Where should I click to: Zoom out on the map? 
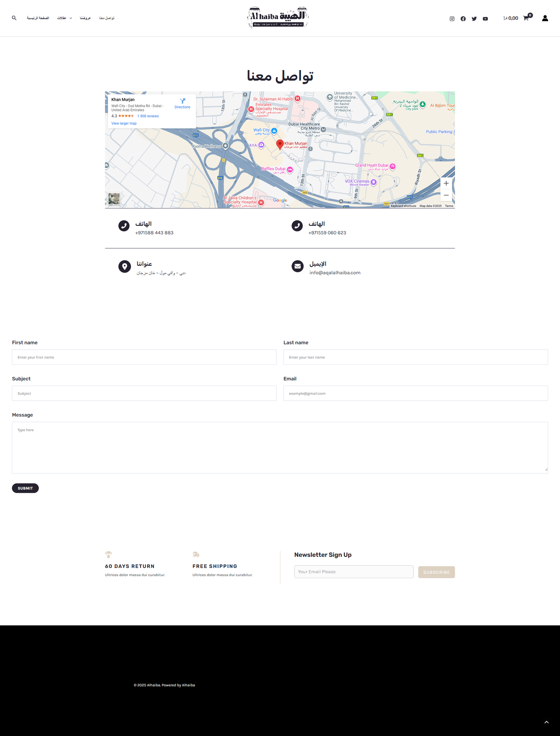[446, 195]
